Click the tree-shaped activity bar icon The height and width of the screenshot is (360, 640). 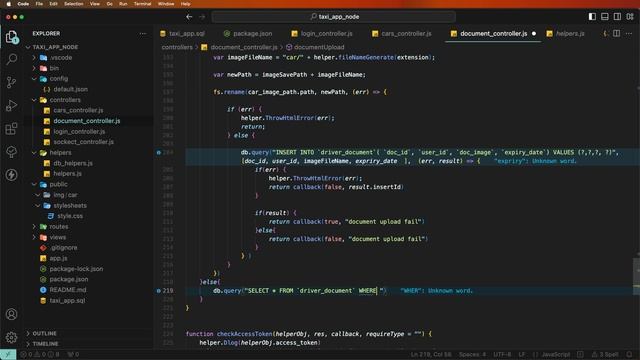coord(11,152)
